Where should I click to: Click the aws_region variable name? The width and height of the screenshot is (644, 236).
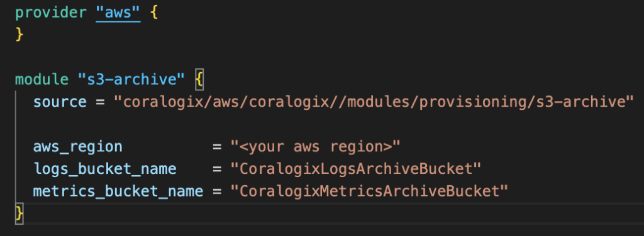(77, 146)
